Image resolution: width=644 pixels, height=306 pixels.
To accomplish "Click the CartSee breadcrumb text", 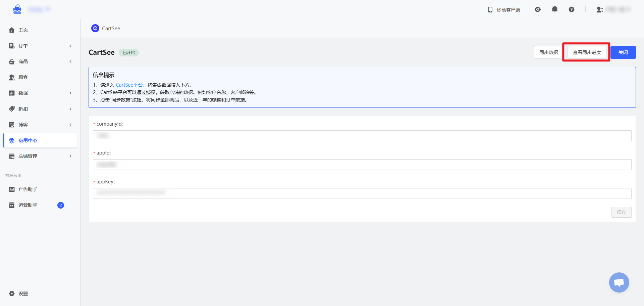I will (x=111, y=29).
